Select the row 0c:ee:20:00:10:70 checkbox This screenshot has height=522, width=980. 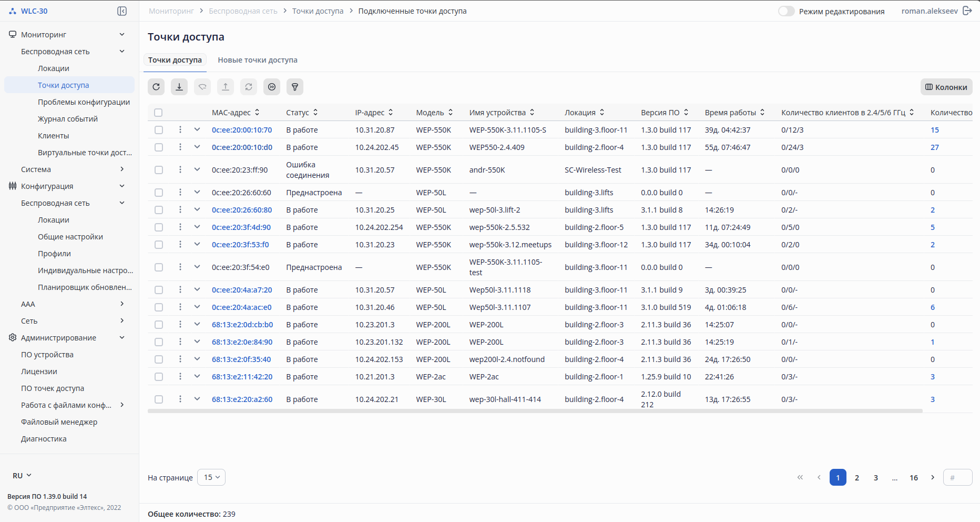(159, 130)
